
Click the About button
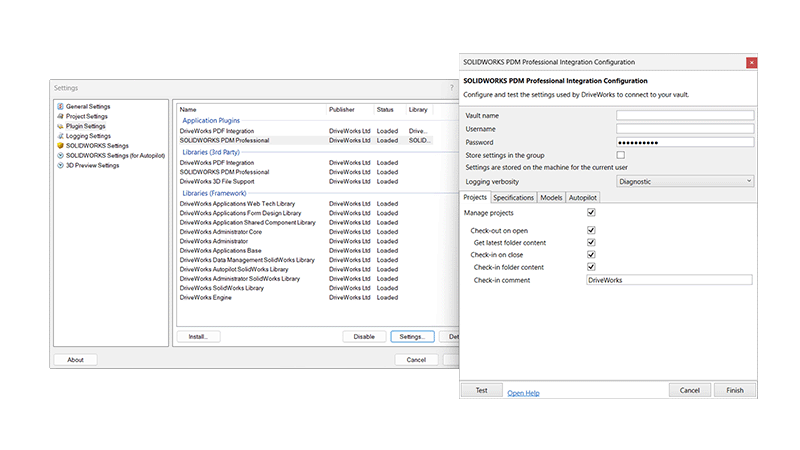pyautogui.click(x=76, y=360)
